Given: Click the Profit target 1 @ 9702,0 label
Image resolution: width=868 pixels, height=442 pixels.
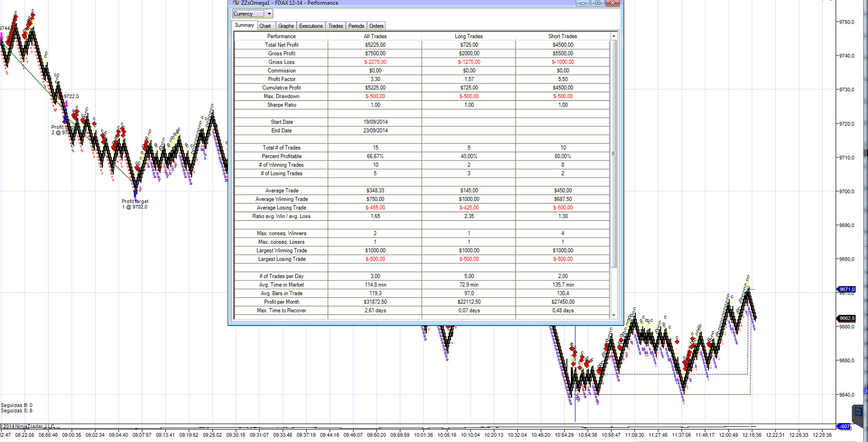Looking at the screenshot, I should click(135, 204).
